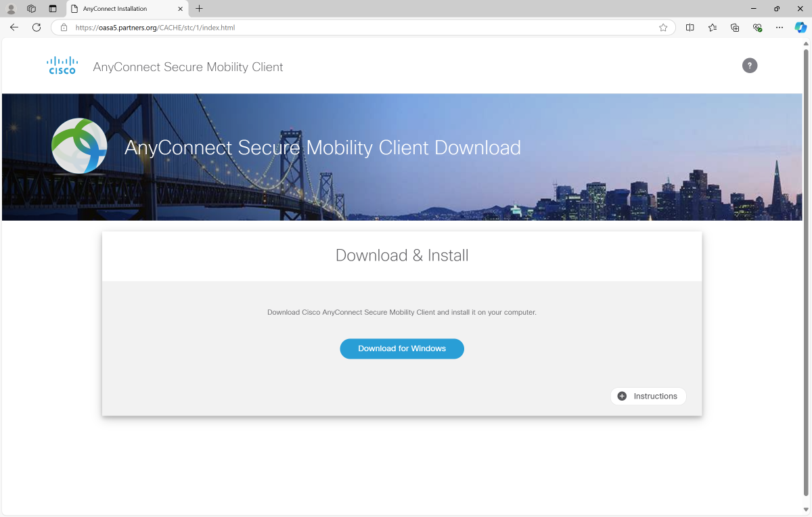This screenshot has width=812, height=517.
Task: Select the AnyConnect Installation tab
Action: [x=127, y=9]
